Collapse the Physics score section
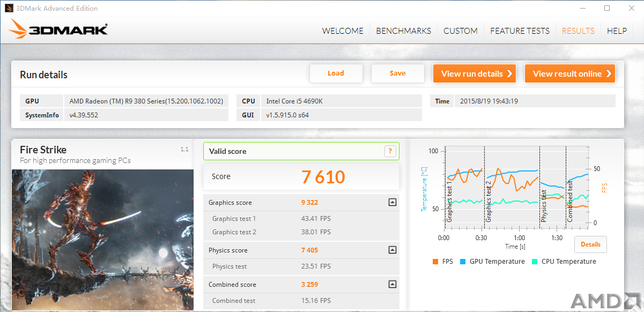 [x=393, y=250]
